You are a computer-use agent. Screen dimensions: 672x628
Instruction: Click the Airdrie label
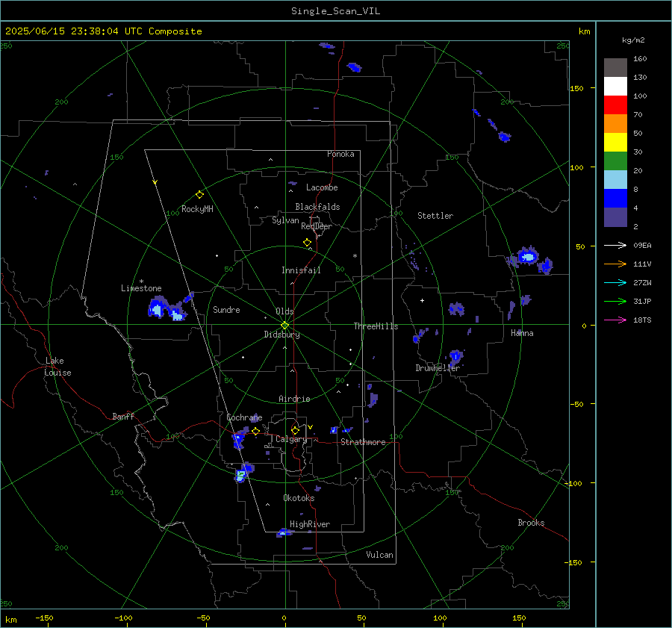[294, 399]
